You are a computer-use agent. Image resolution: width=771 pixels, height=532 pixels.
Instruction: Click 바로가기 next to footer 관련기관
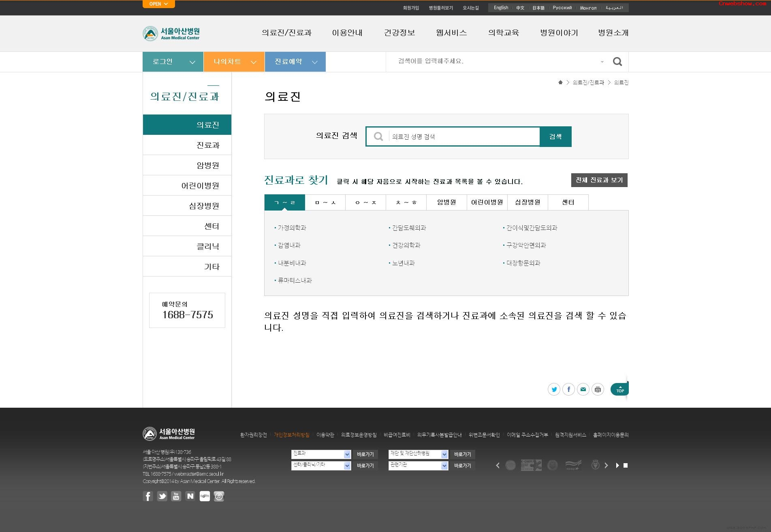coord(462,466)
